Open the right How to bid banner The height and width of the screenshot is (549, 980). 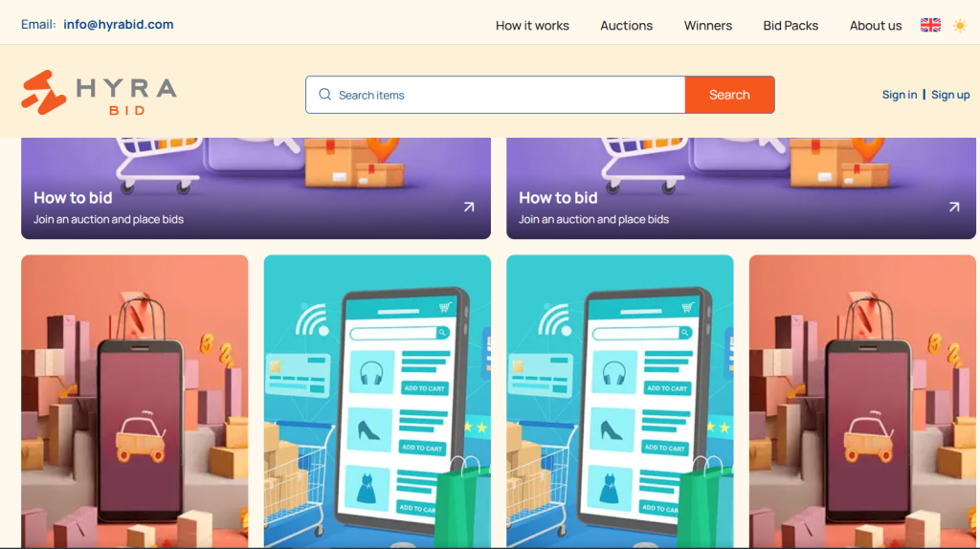[741, 188]
